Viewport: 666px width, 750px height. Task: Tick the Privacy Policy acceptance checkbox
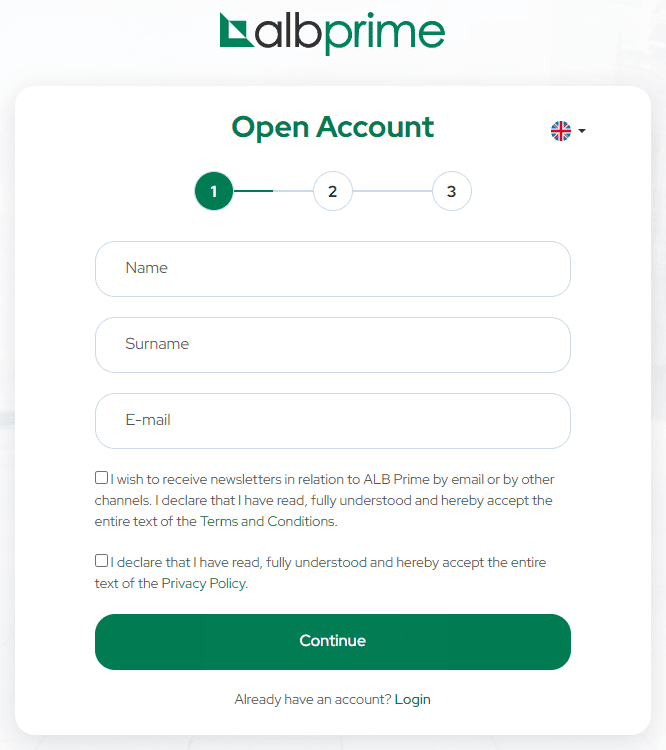(101, 561)
